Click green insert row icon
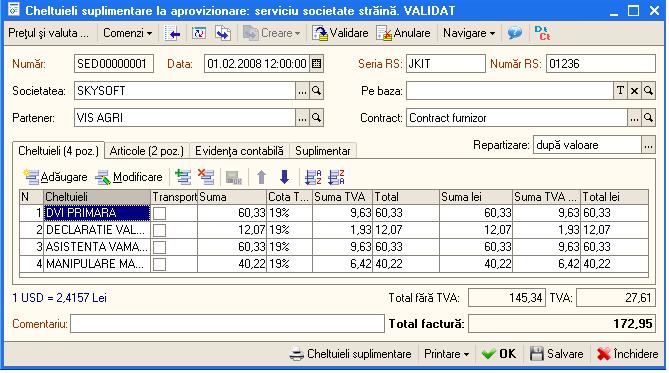Screen dimensions: 669x373 (x=183, y=177)
